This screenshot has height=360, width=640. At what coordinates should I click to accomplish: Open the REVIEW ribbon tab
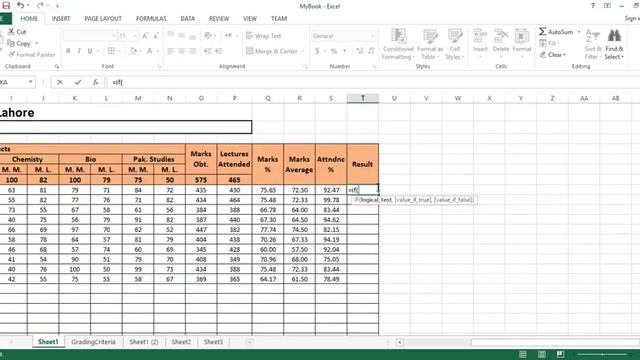(219, 18)
